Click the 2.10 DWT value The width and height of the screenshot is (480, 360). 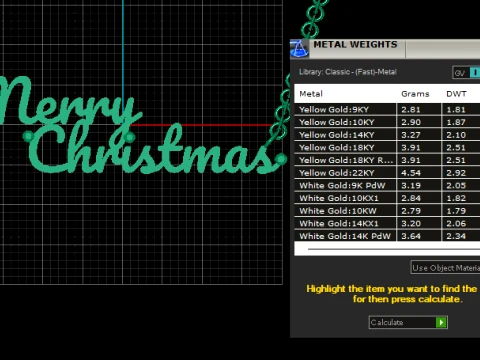pos(456,135)
